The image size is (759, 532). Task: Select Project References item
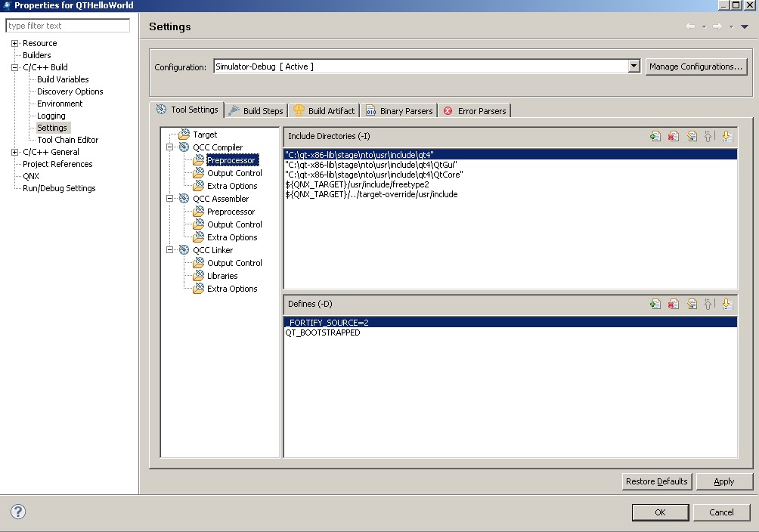(57, 164)
